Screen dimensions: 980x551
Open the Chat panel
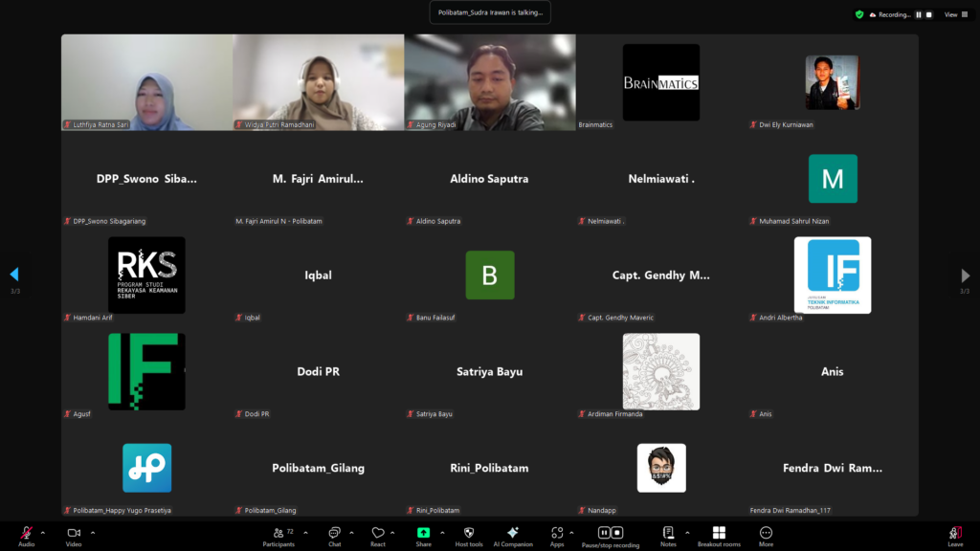point(334,534)
